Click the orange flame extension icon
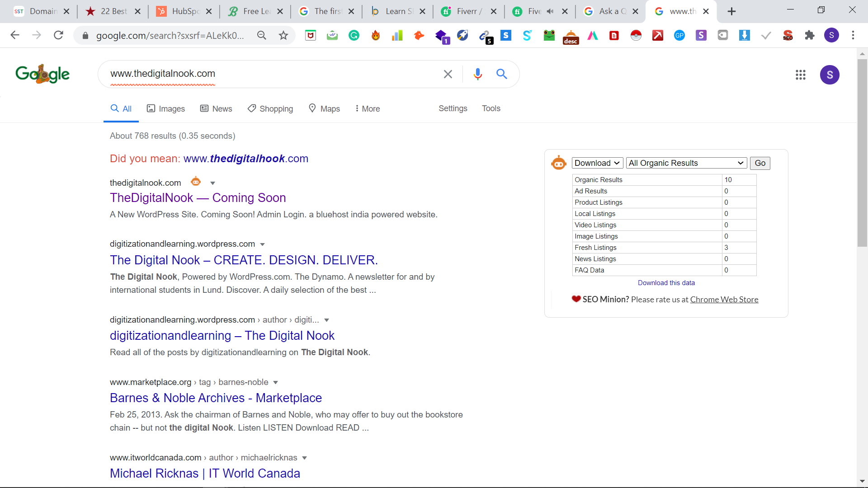868x488 pixels. coord(376,35)
